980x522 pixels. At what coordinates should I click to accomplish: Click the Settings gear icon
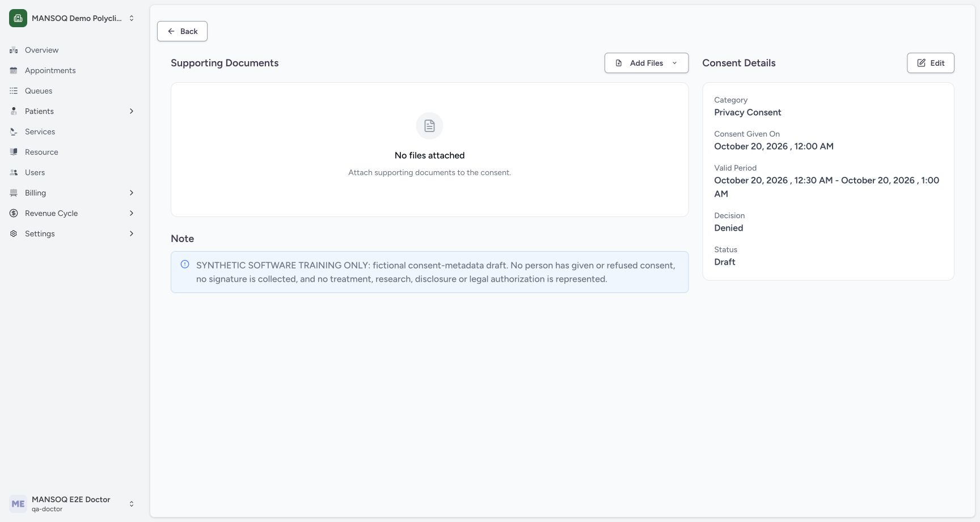point(14,234)
